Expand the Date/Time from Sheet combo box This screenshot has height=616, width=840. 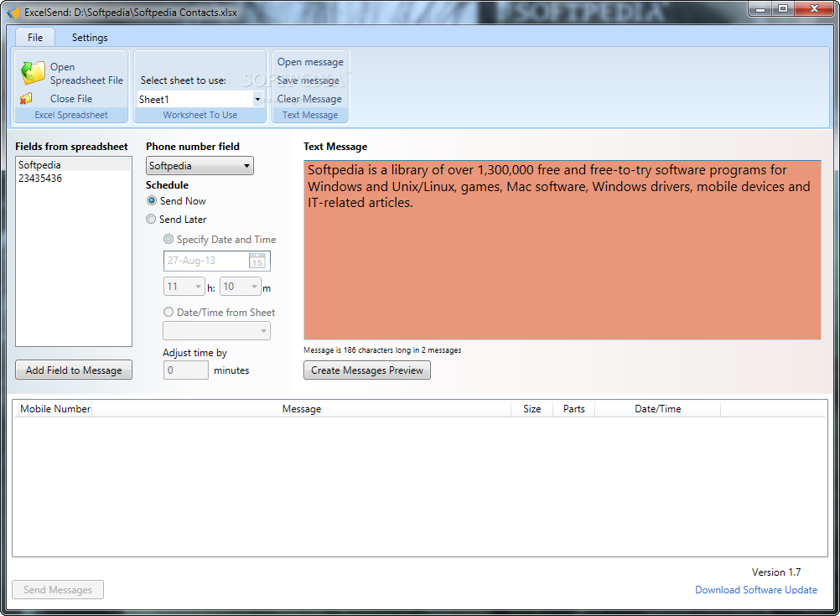pos(216,331)
